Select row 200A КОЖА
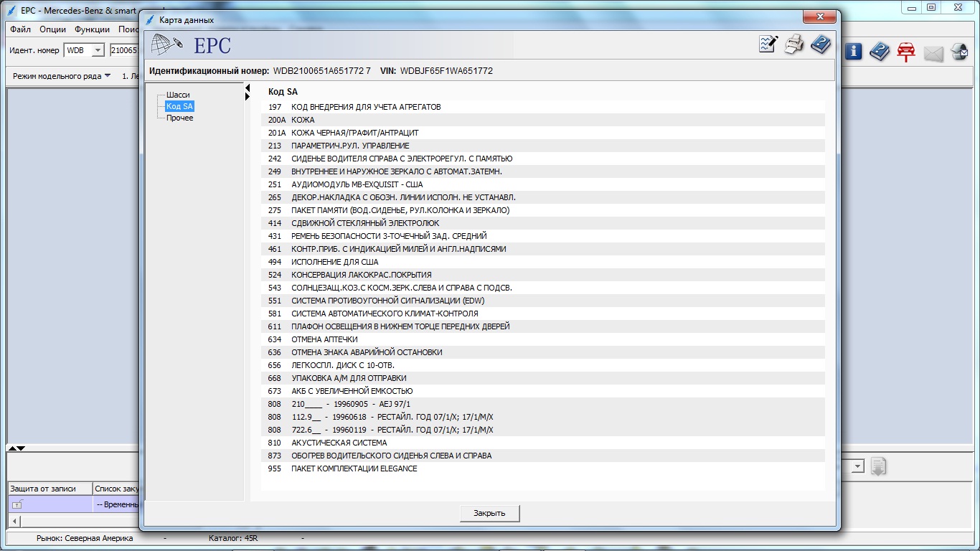Image resolution: width=980 pixels, height=551 pixels. click(543, 120)
